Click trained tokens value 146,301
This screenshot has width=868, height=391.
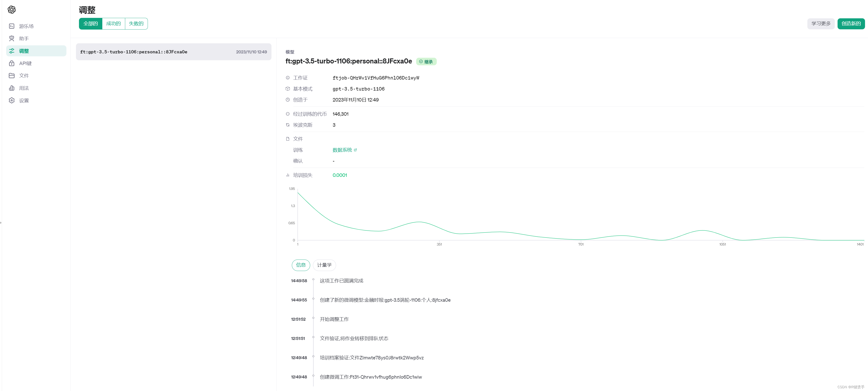tap(340, 114)
